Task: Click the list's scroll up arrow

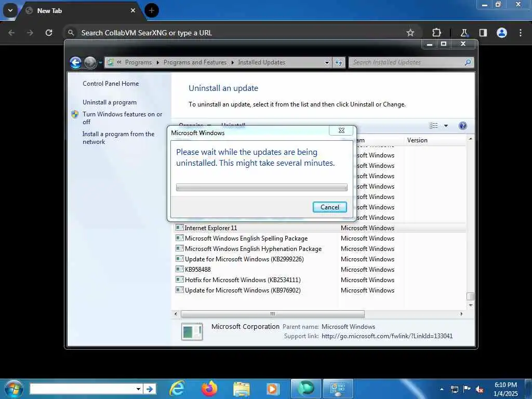Action: (x=470, y=139)
